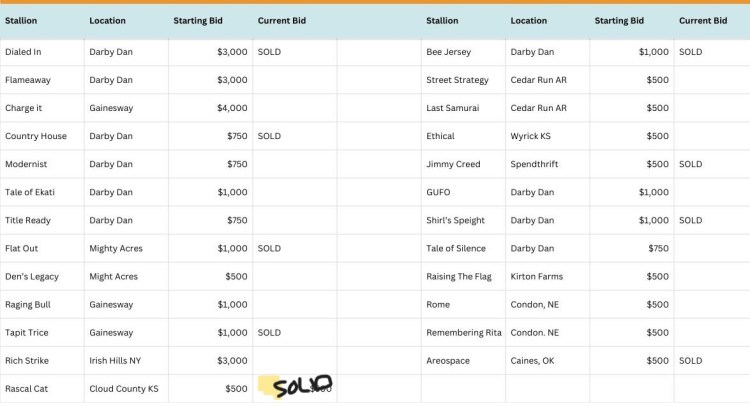
Task: Select the Wyrick KS location cell
Action: point(532,136)
